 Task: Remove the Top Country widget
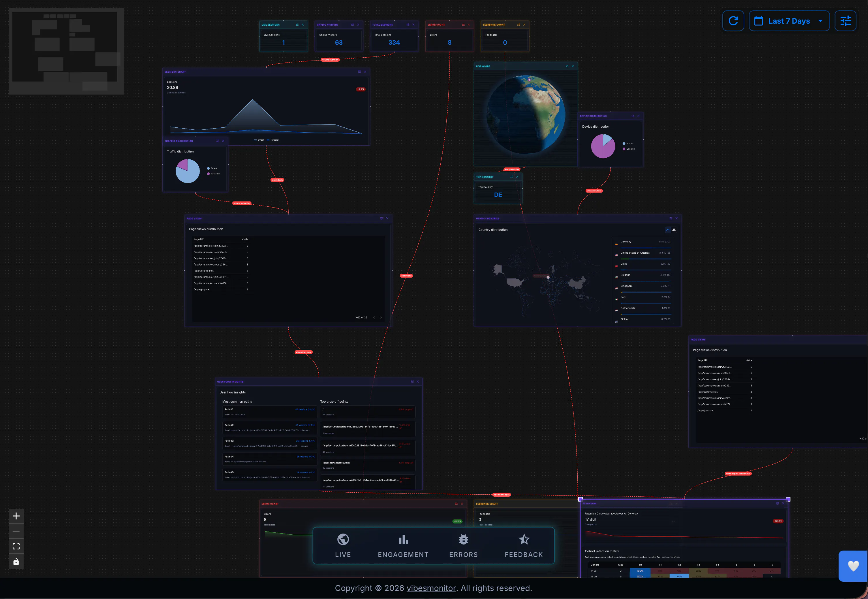[x=517, y=177]
